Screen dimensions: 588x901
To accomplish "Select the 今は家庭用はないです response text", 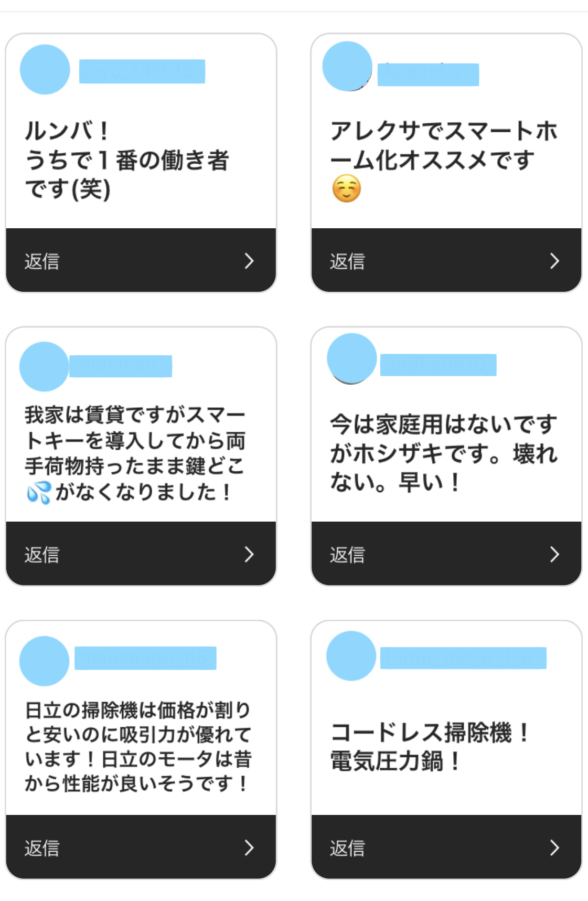I will pos(443,453).
